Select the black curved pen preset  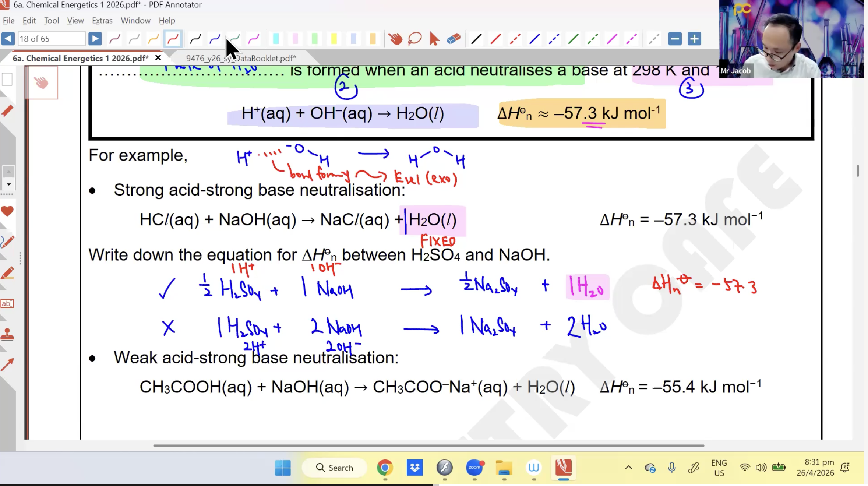[195, 39]
